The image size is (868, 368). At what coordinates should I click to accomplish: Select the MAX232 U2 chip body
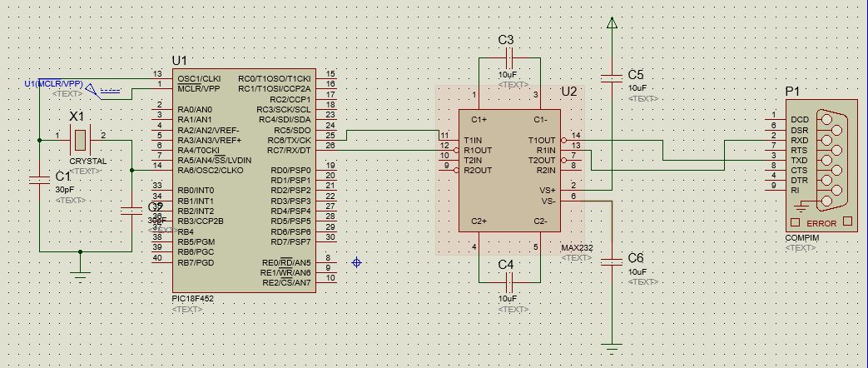click(509, 171)
